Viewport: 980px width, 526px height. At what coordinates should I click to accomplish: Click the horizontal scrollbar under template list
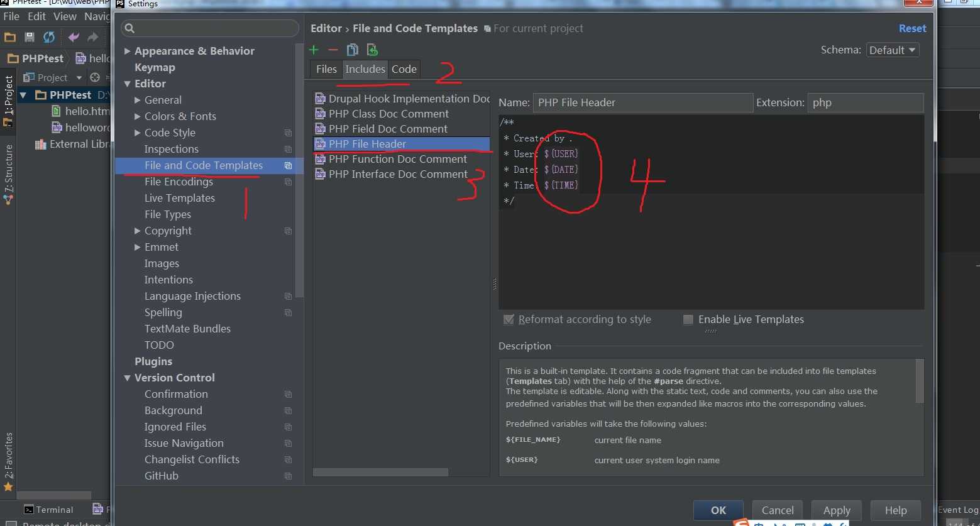(380, 472)
